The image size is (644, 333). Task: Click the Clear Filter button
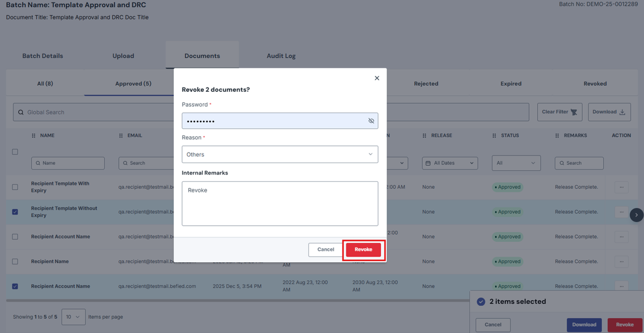560,112
